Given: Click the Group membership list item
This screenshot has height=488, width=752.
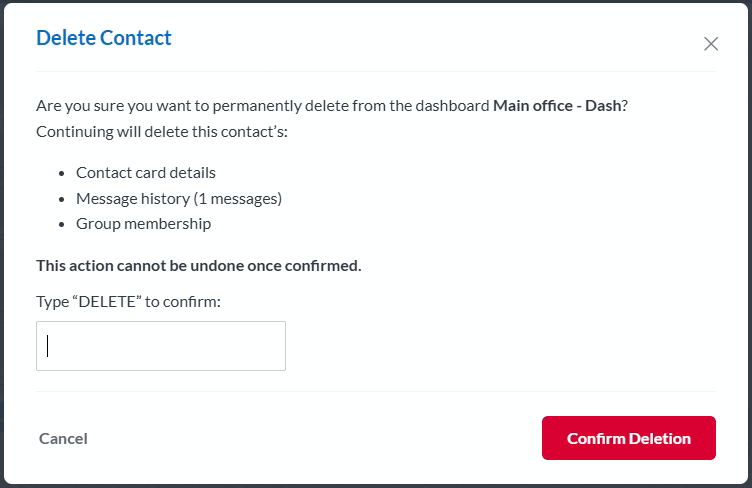Looking at the screenshot, I should (x=143, y=223).
